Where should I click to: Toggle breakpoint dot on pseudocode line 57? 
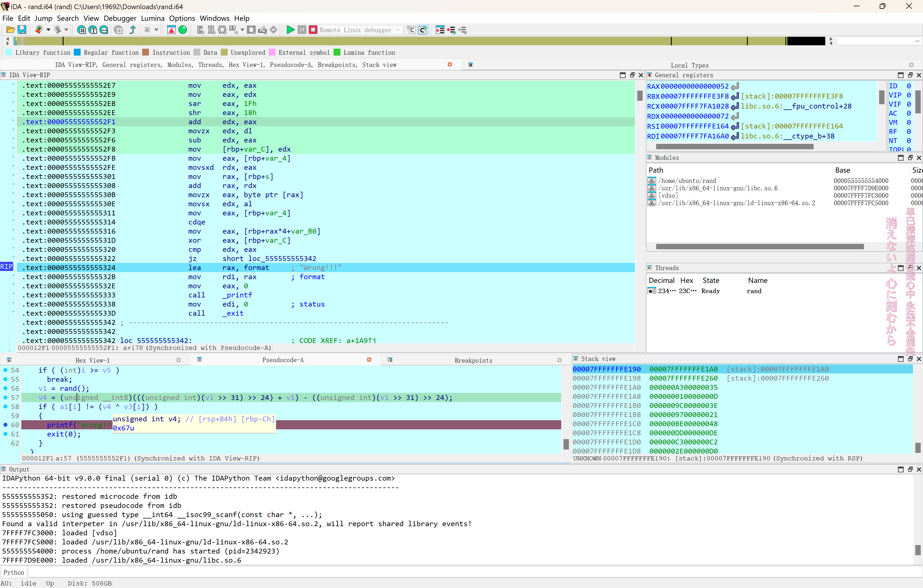point(5,397)
